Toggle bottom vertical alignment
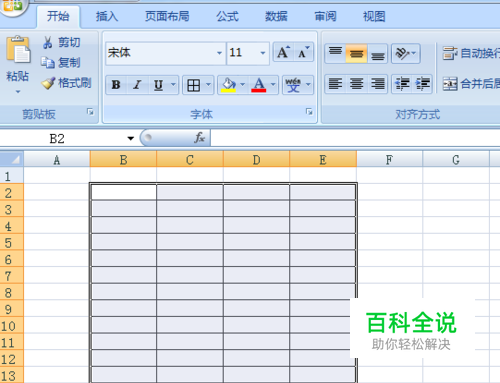 [x=378, y=53]
